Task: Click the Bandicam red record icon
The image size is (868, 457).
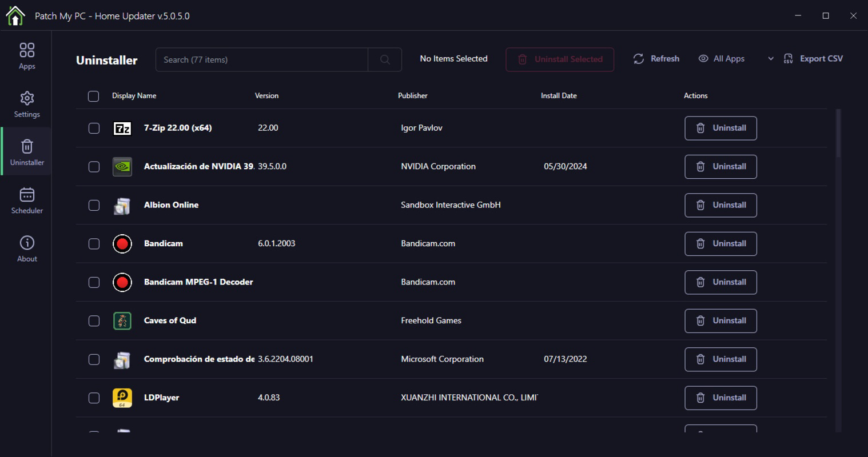Action: pyautogui.click(x=122, y=244)
